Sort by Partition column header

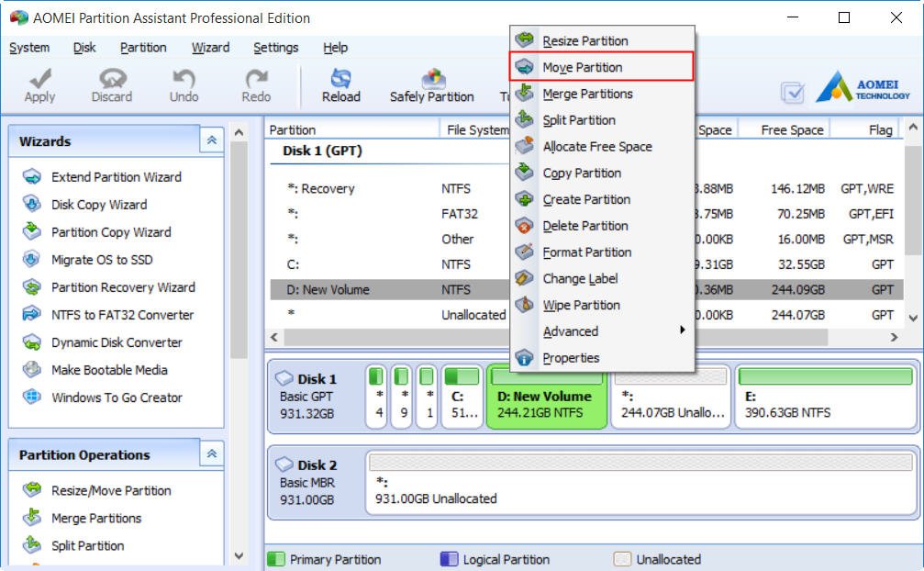(x=351, y=129)
